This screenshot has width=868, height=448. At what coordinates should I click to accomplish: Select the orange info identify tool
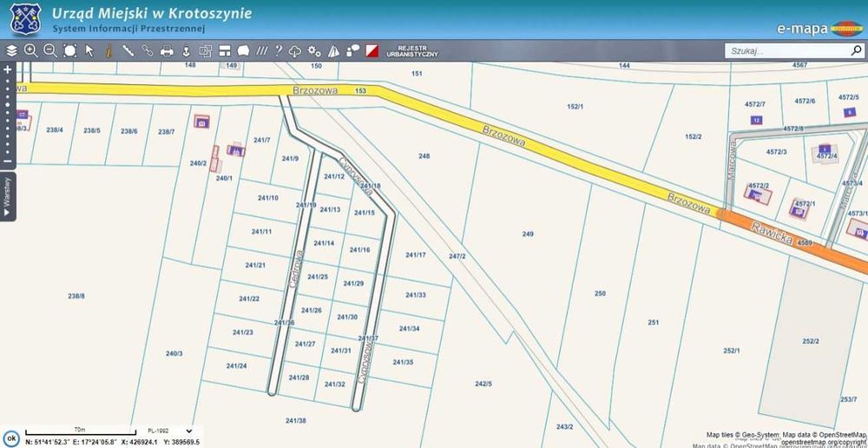[x=109, y=51]
